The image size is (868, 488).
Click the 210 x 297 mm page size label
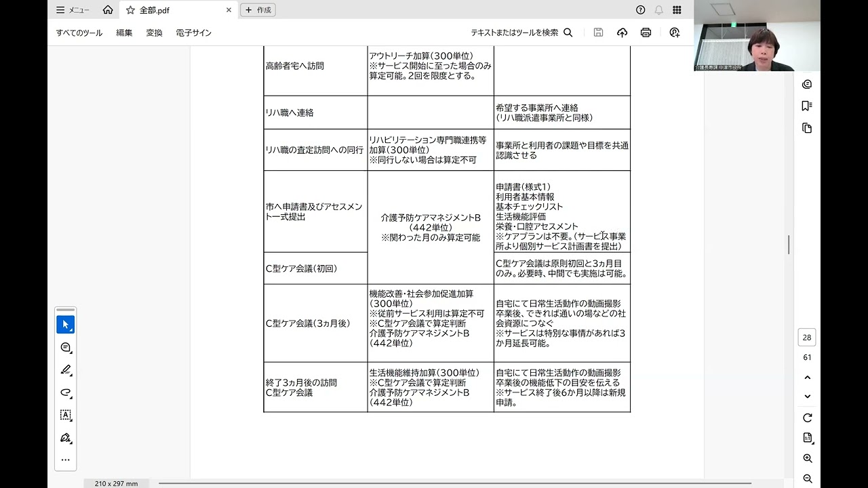click(x=117, y=483)
